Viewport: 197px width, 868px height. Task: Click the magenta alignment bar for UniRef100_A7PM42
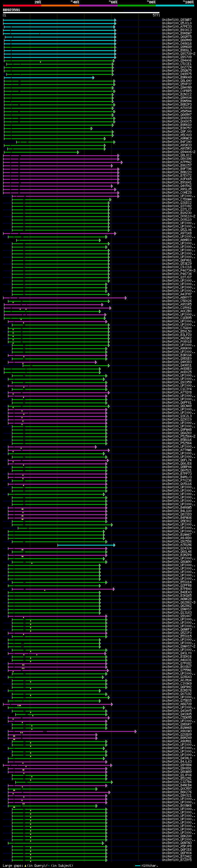point(63,162)
